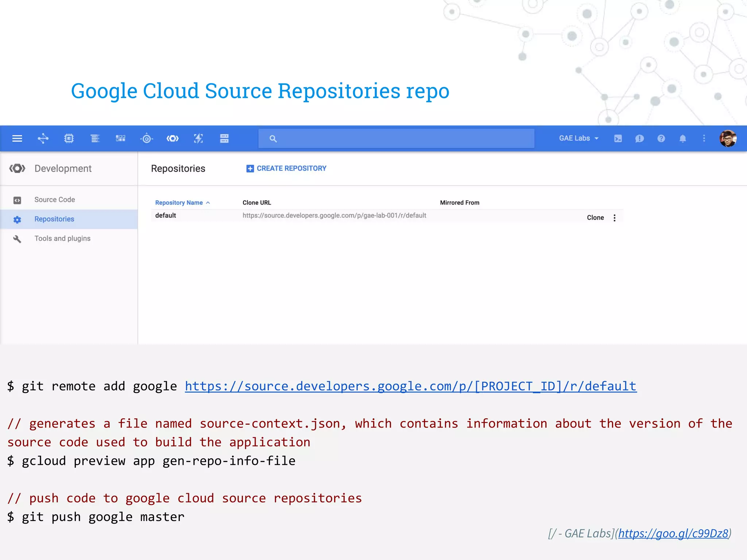Open the goo.gl/c99Dz8 link
Image resolution: width=747 pixels, height=560 pixels.
[673, 534]
